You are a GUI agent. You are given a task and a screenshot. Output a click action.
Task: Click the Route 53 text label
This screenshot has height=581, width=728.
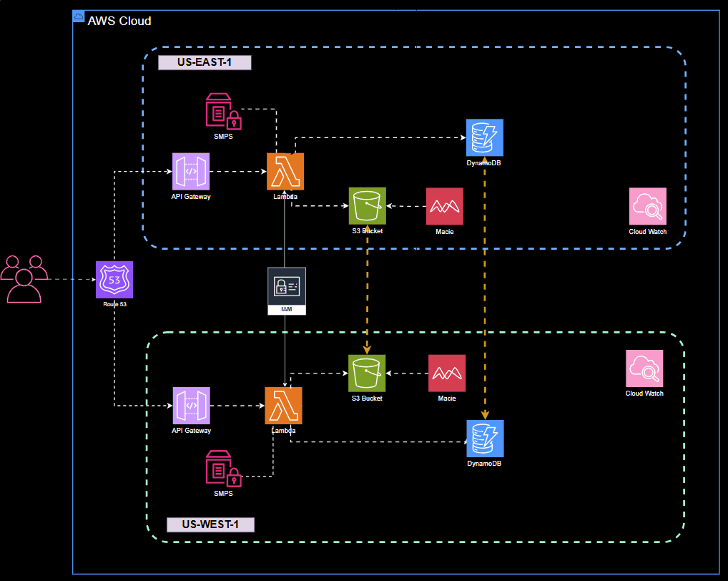[x=114, y=304]
